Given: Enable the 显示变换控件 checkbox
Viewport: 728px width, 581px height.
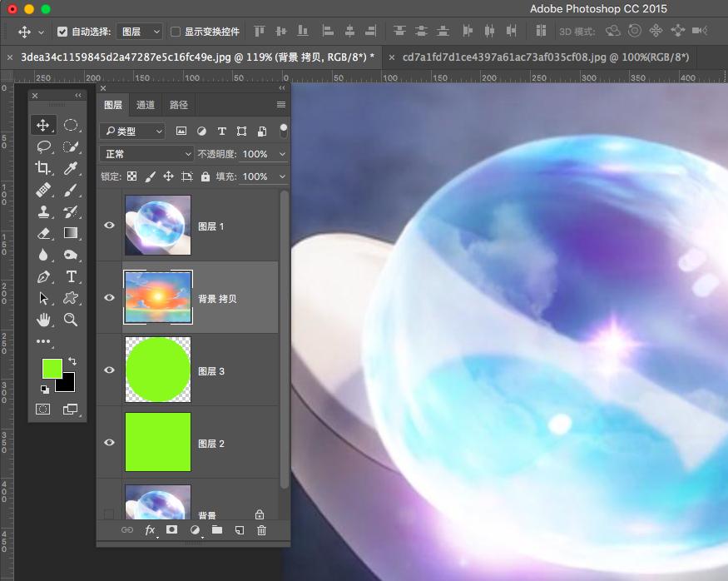Looking at the screenshot, I should pyautogui.click(x=176, y=32).
